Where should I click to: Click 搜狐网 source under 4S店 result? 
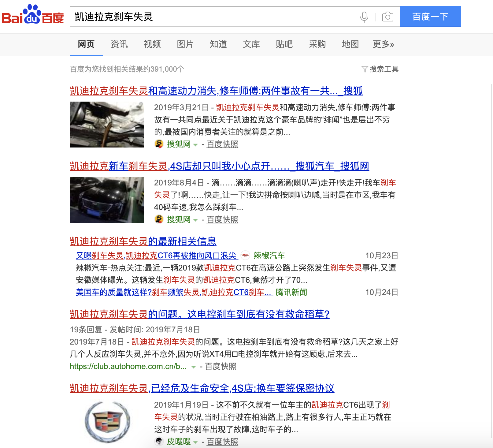pos(179,219)
